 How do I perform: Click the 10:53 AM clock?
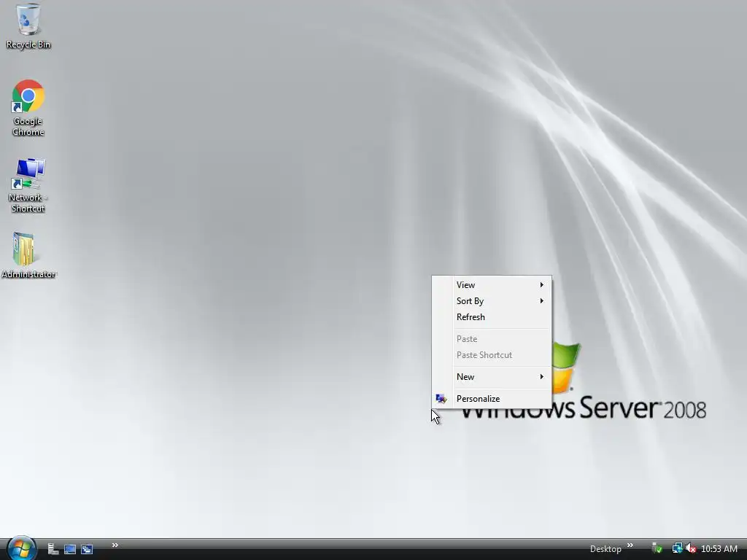[719, 549]
